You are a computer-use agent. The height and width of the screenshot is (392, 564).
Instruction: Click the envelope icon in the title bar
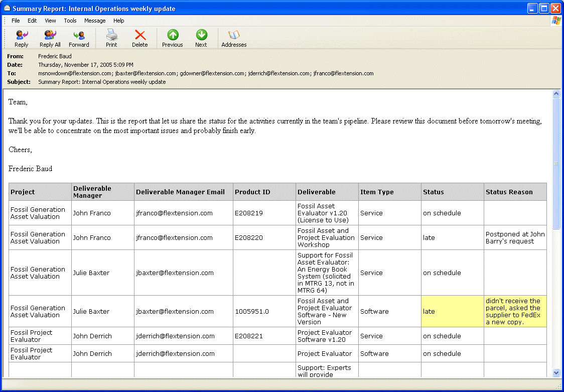click(7, 8)
